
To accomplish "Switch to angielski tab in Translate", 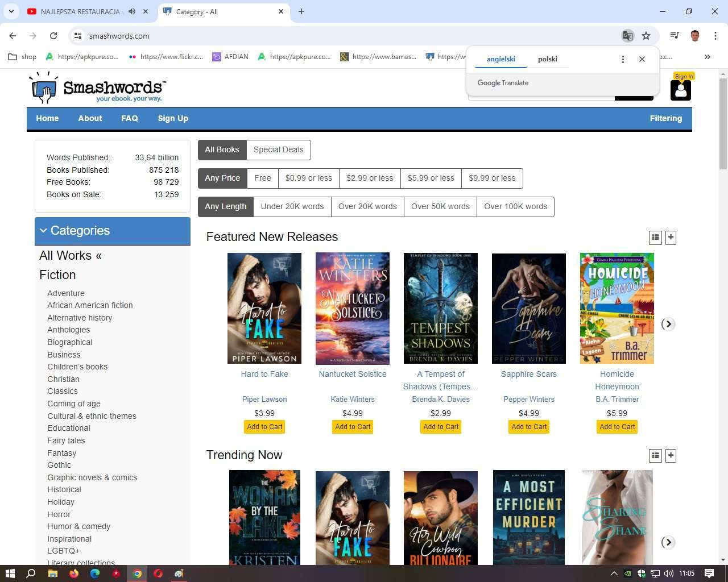I will 501,59.
